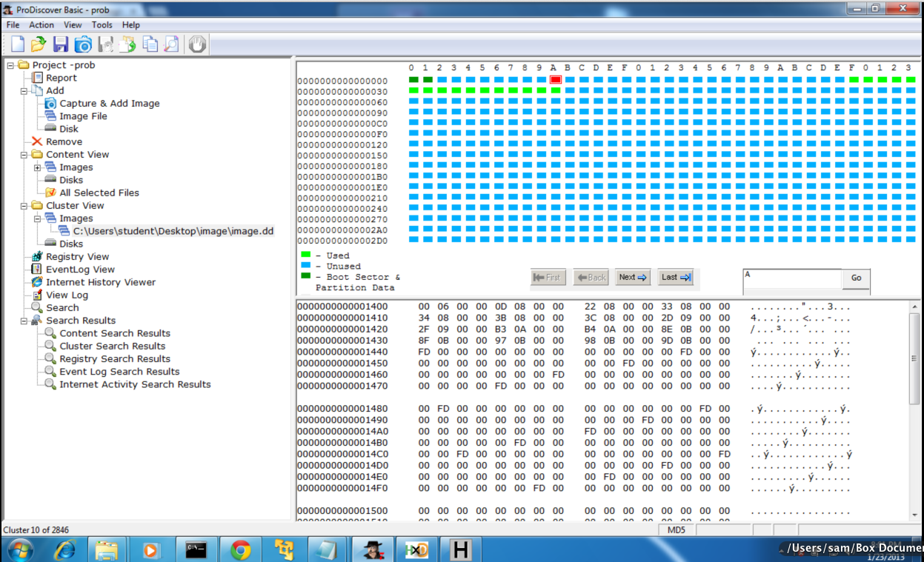
Task: Capture an image using the camera toolbar icon
Action: (83, 44)
